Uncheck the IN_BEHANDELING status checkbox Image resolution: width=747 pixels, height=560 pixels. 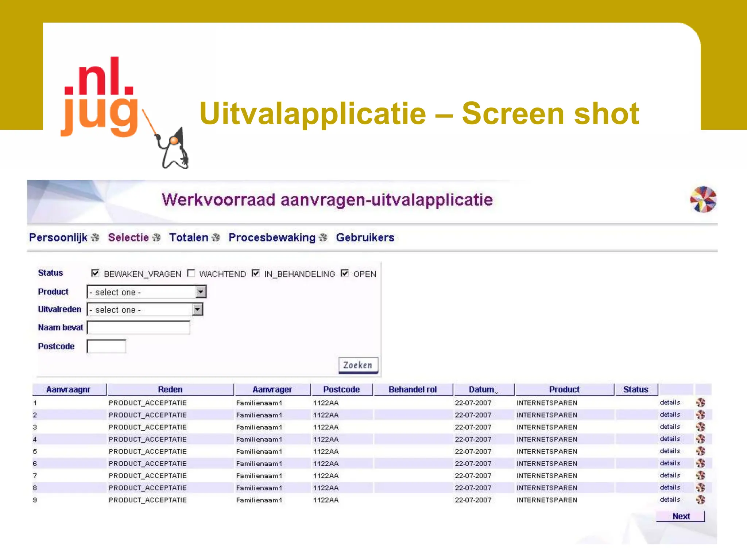[x=256, y=273]
